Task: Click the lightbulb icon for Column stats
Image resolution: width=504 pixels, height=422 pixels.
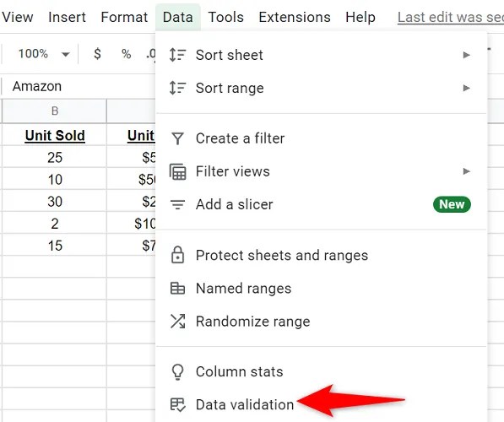Action: (x=177, y=372)
